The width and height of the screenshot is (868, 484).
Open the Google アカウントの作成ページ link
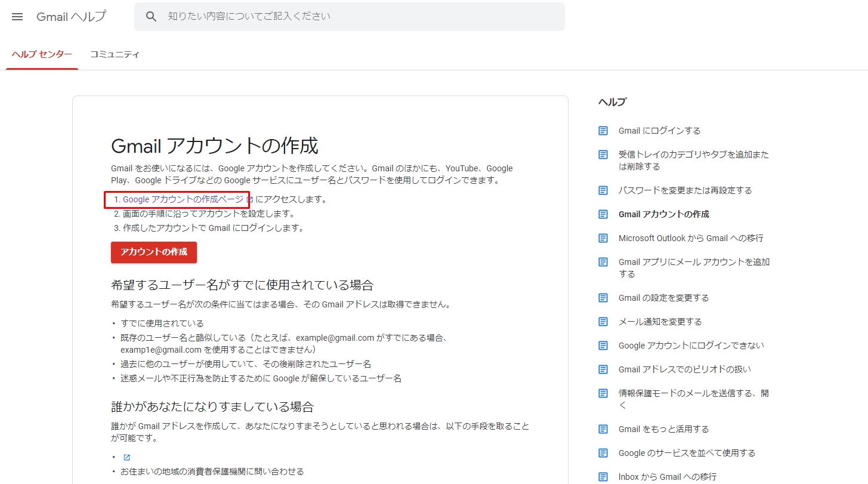tap(183, 199)
